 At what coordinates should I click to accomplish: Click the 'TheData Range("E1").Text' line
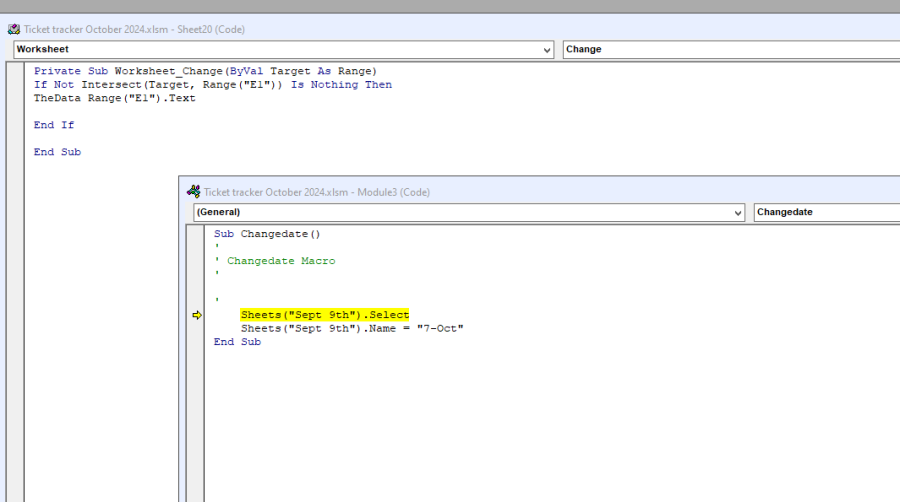click(x=114, y=98)
